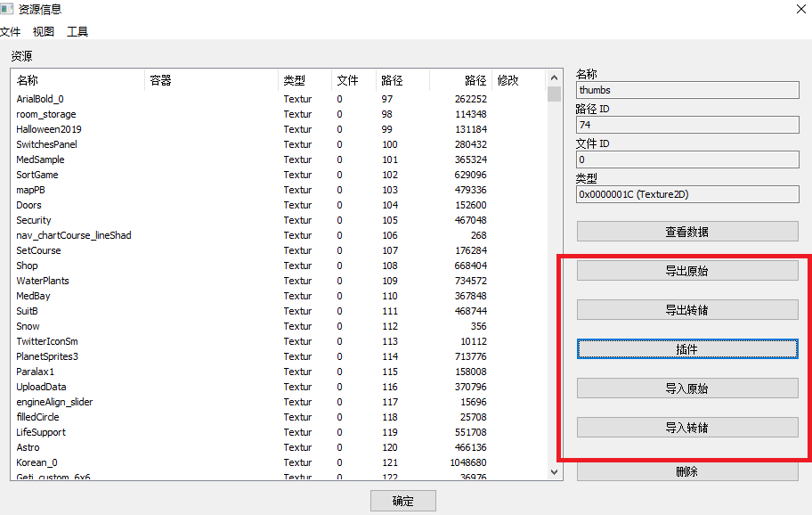Select the Security row
The image size is (812, 515).
click(x=279, y=220)
